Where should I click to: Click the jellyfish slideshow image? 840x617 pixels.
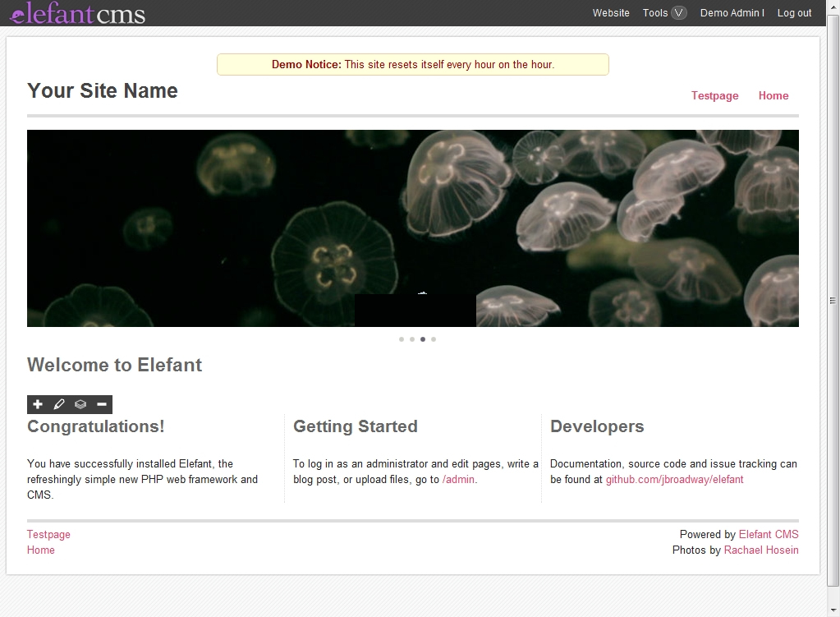413,229
